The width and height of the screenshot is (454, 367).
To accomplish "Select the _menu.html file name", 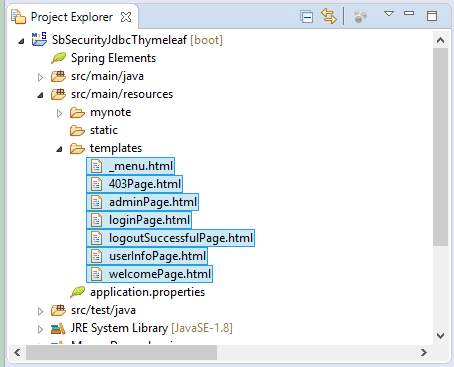I will 141,166.
